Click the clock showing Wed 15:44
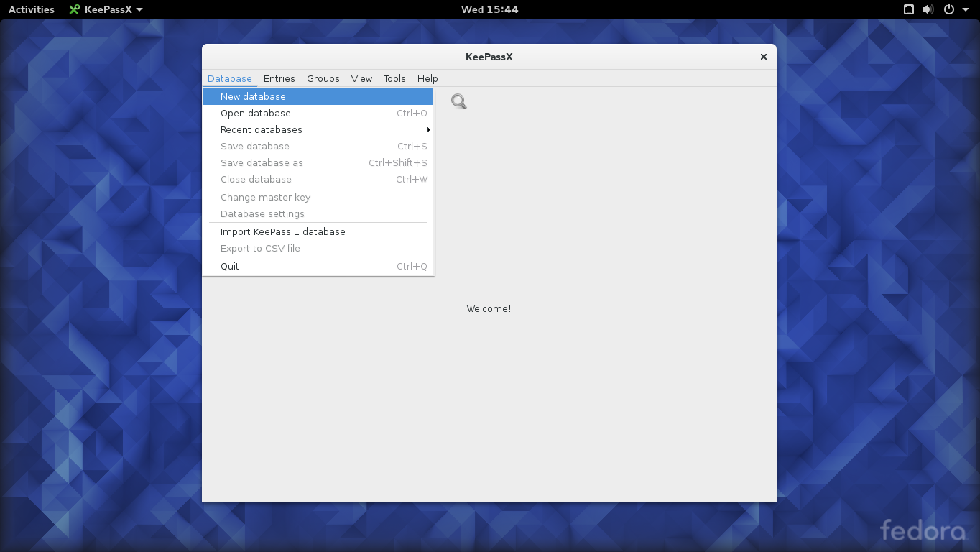 489,9
